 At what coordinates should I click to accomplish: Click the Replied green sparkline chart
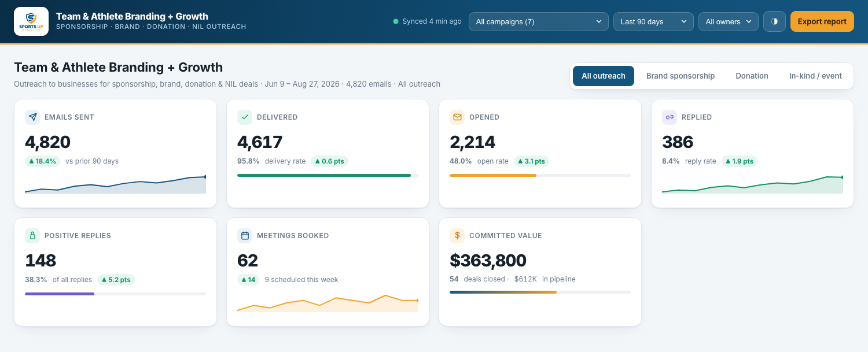pos(752,184)
